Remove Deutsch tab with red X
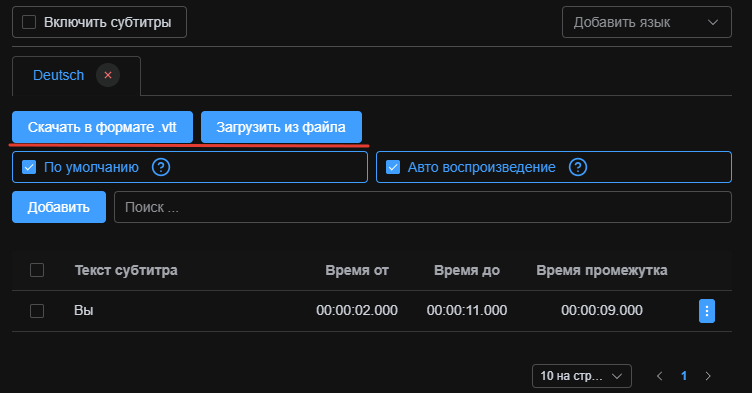Image resolution: width=752 pixels, height=393 pixels. 108,75
